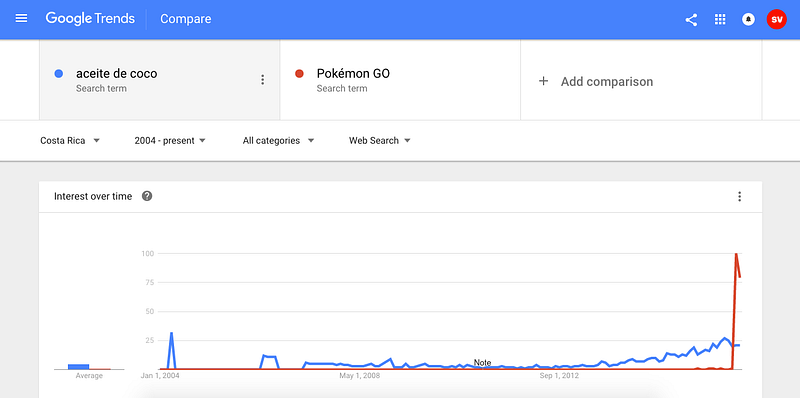This screenshot has width=800, height=398.
Task: Open Interest over time card options menu
Action: point(739,196)
